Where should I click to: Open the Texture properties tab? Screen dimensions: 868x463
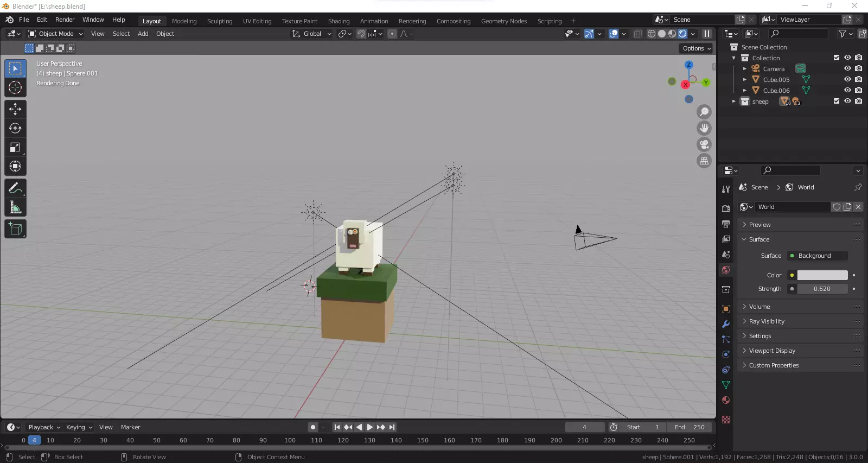726,420
